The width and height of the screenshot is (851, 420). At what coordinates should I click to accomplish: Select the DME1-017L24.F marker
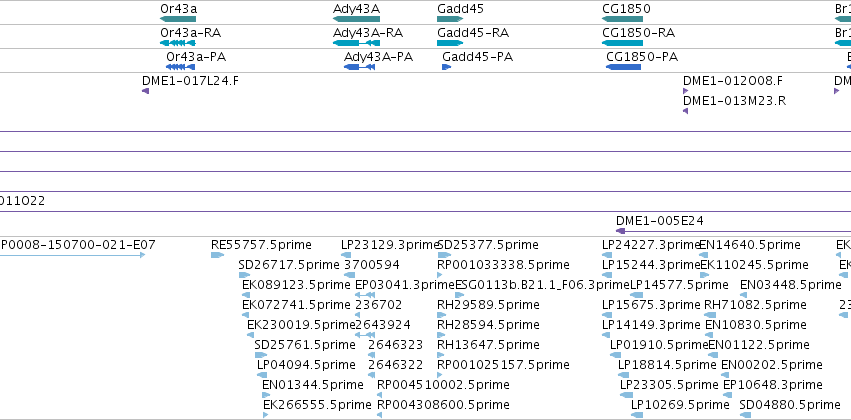(145, 91)
